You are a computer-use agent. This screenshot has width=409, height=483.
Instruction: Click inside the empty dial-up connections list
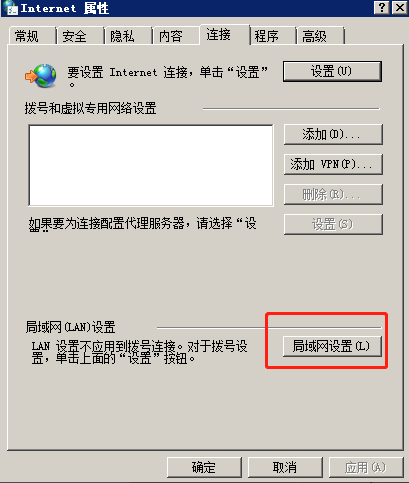point(151,166)
